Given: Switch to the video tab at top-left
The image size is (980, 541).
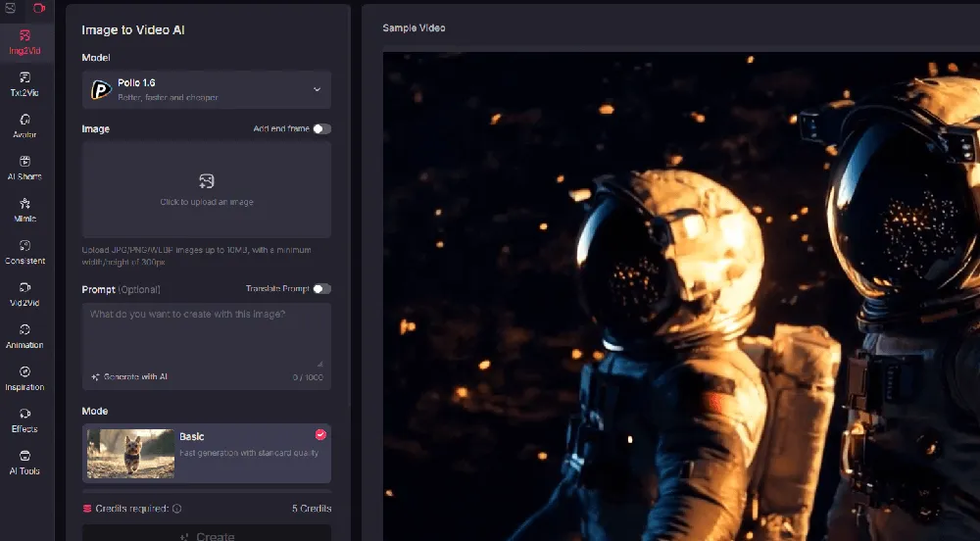Looking at the screenshot, I should (x=39, y=8).
